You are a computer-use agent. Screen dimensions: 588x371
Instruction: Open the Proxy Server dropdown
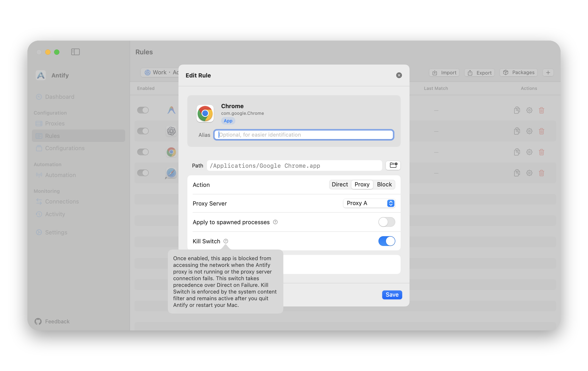tap(369, 203)
